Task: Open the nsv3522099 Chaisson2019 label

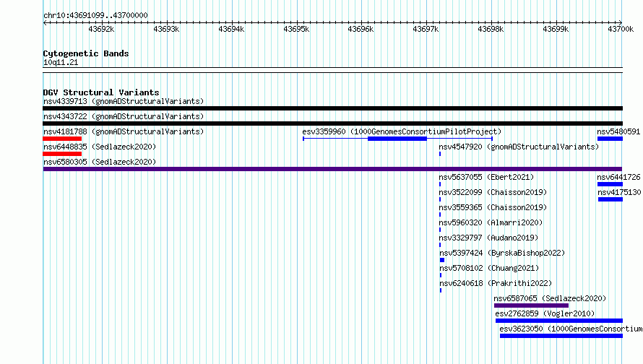Action: tap(493, 192)
